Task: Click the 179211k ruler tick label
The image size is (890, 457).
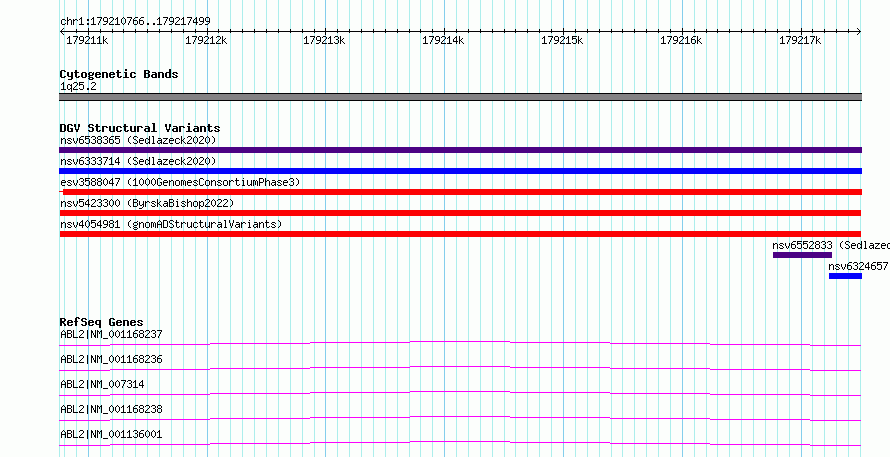Action: pyautogui.click(x=87, y=41)
